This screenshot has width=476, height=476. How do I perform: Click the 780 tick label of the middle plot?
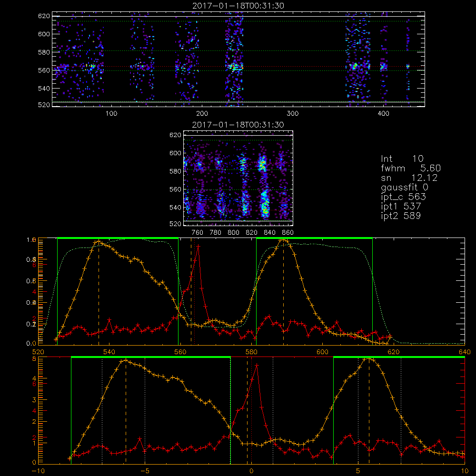coord(216,233)
